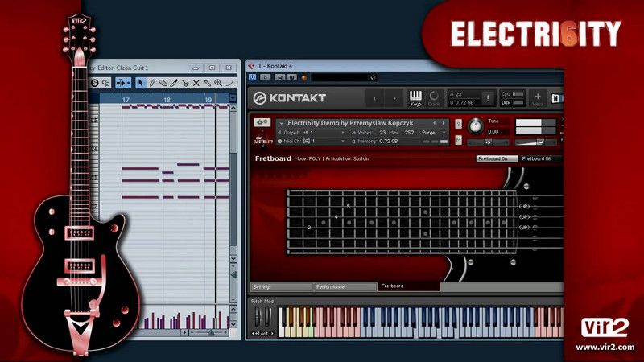Adjust Key Editor horizontal zoom slider
Image resolution: width=644 pixels, height=362 pixels.
tap(210, 332)
